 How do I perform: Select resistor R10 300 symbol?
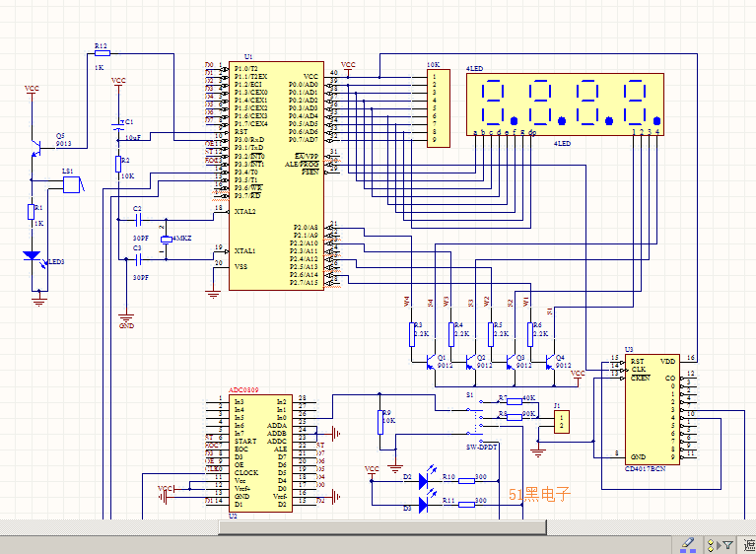(x=466, y=481)
